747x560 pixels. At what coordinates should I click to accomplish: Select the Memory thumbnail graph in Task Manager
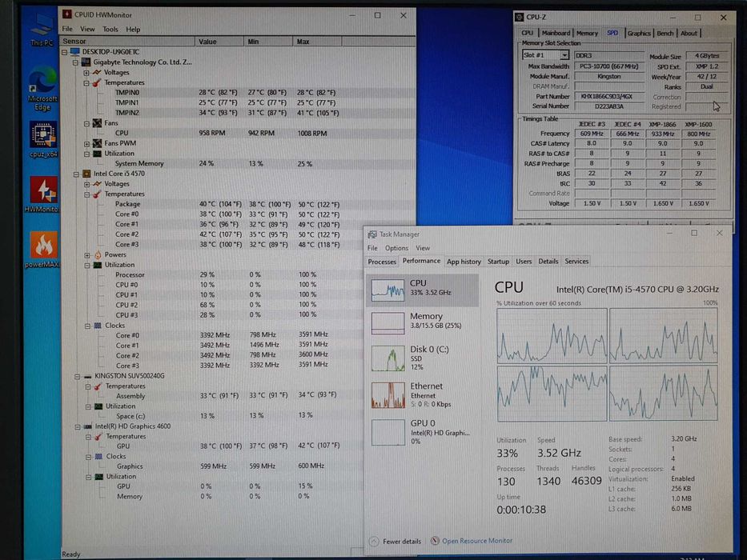coord(388,323)
